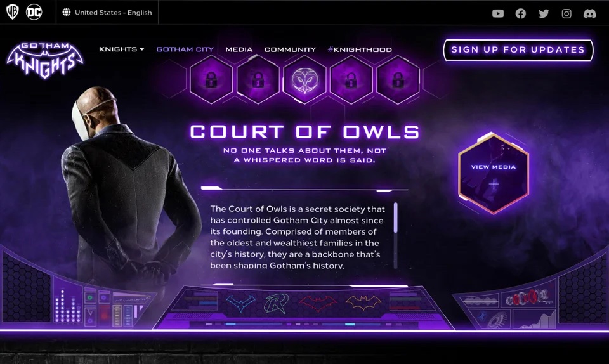Viewport: 609px width, 364px height.
Task: Go to the Media nav item
Action: pos(239,49)
